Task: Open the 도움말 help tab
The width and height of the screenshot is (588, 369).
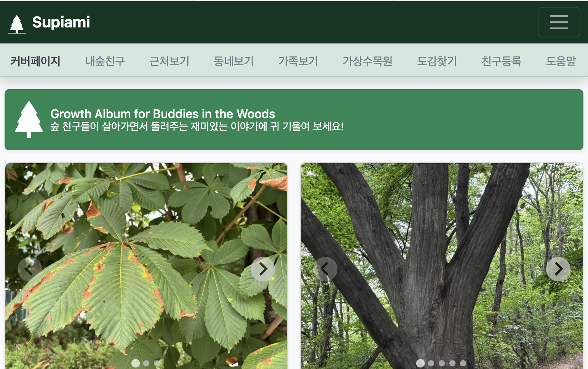Action: [561, 61]
